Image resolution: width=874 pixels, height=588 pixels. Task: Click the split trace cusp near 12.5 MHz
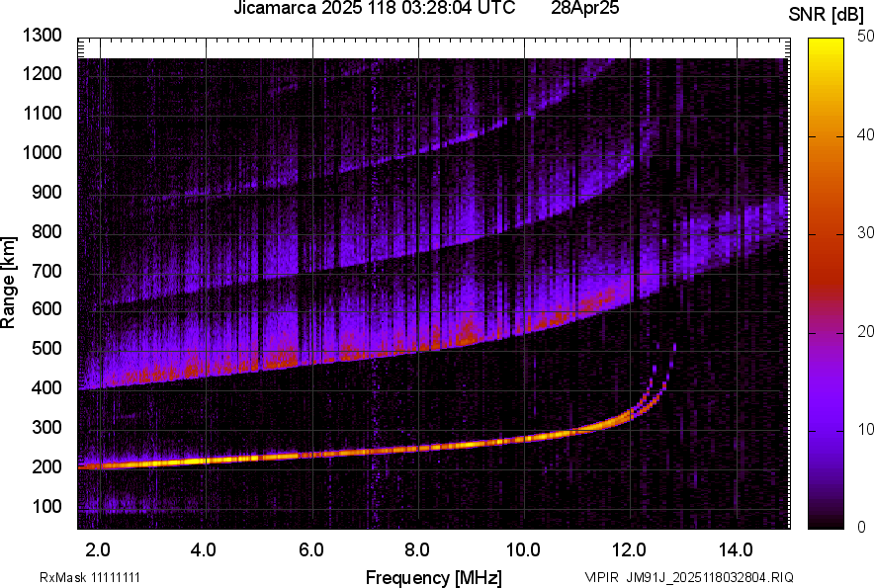(657, 384)
